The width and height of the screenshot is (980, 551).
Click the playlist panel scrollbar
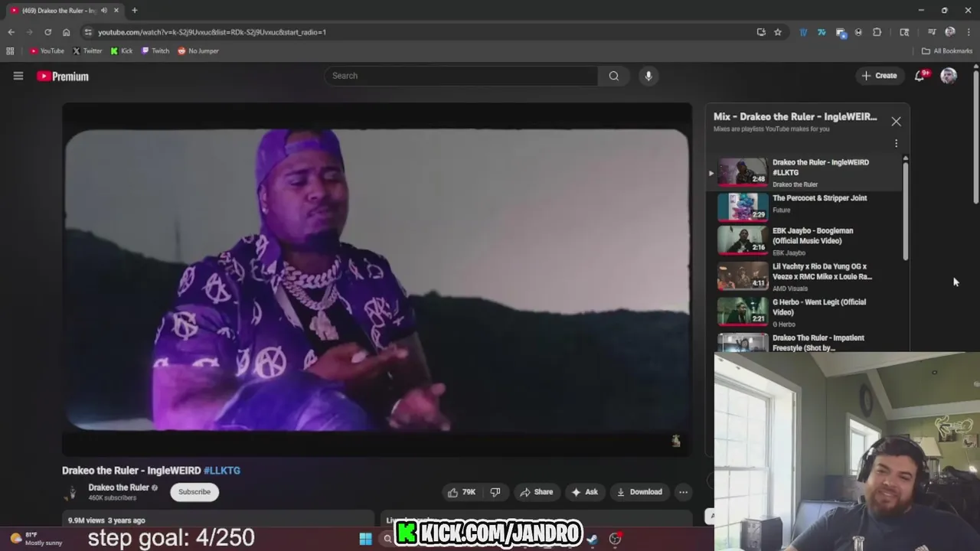906,210
